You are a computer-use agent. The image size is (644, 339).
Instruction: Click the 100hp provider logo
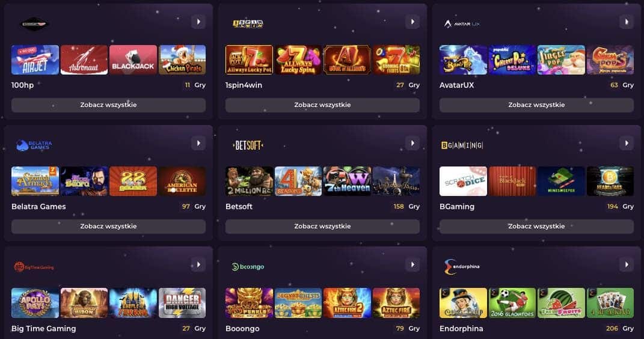(x=34, y=24)
